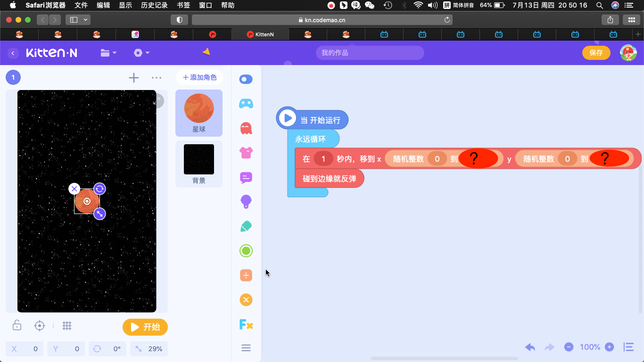Open the pink shirt appearance category
644x362 pixels.
coord(246,153)
